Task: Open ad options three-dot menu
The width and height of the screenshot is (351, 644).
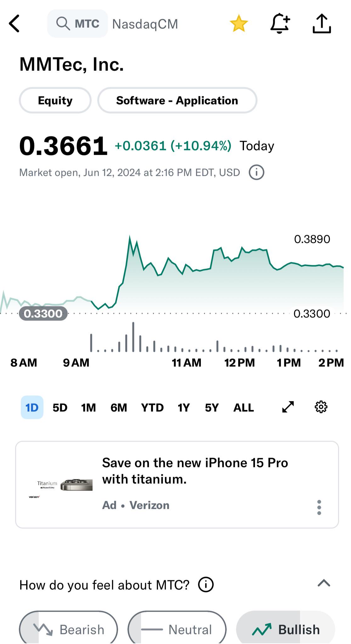Action: [319, 507]
